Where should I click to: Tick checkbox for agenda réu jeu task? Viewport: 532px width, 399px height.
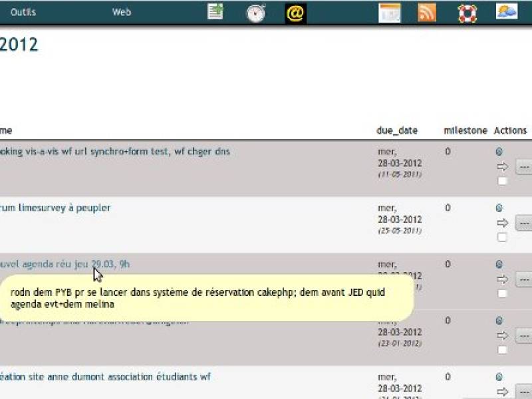(502, 293)
